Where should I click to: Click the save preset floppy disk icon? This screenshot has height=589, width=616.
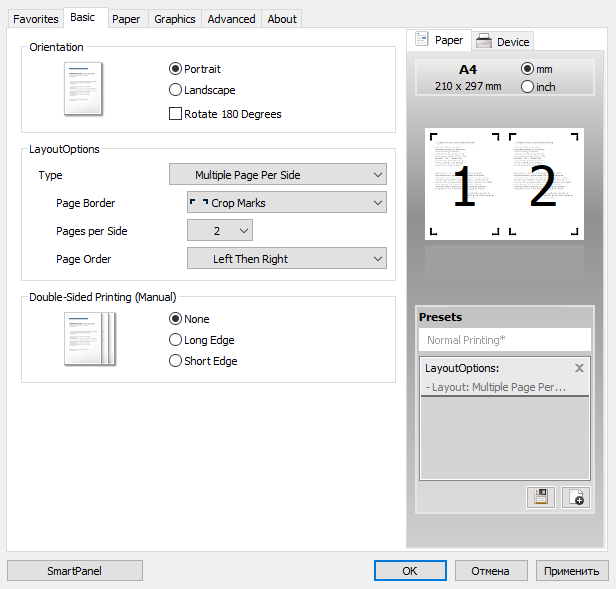click(541, 496)
